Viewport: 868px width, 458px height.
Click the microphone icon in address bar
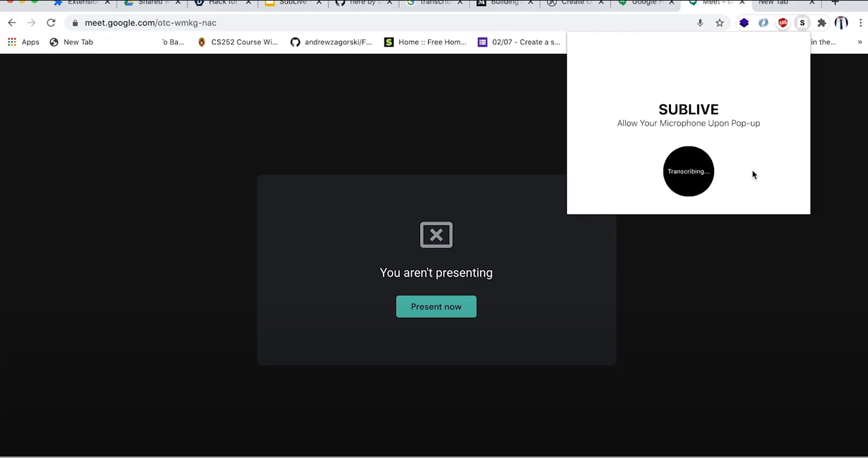point(700,23)
